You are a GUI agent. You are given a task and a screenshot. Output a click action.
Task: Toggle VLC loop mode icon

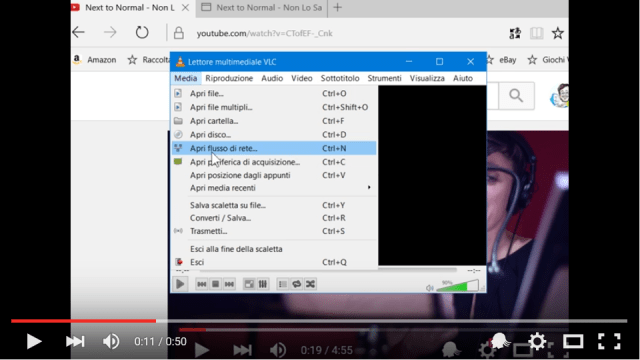(x=296, y=284)
